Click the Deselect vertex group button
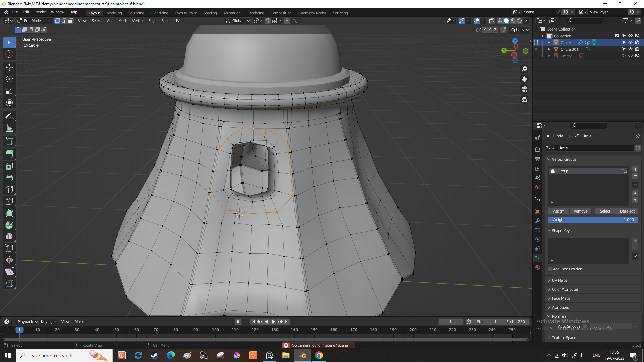Screen dimensions: 644x362 pyautogui.click(x=627, y=211)
